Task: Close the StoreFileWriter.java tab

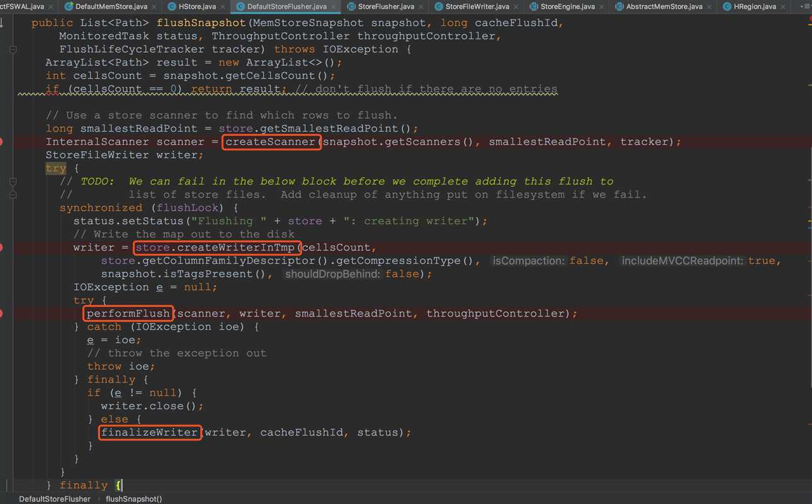Action: pos(516,6)
